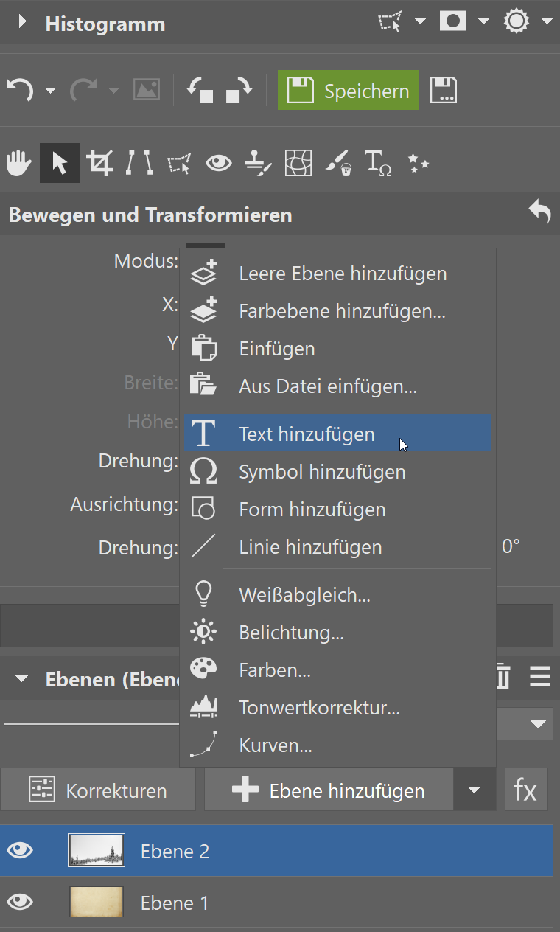
Task: Click the Ebene 2 layer thumbnail
Action: (x=96, y=849)
